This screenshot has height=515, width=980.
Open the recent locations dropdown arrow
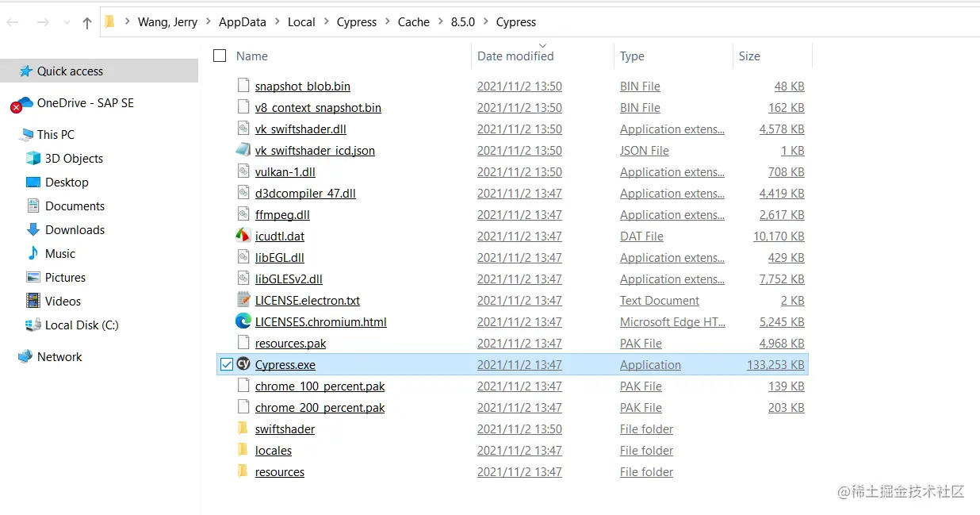click(x=67, y=23)
